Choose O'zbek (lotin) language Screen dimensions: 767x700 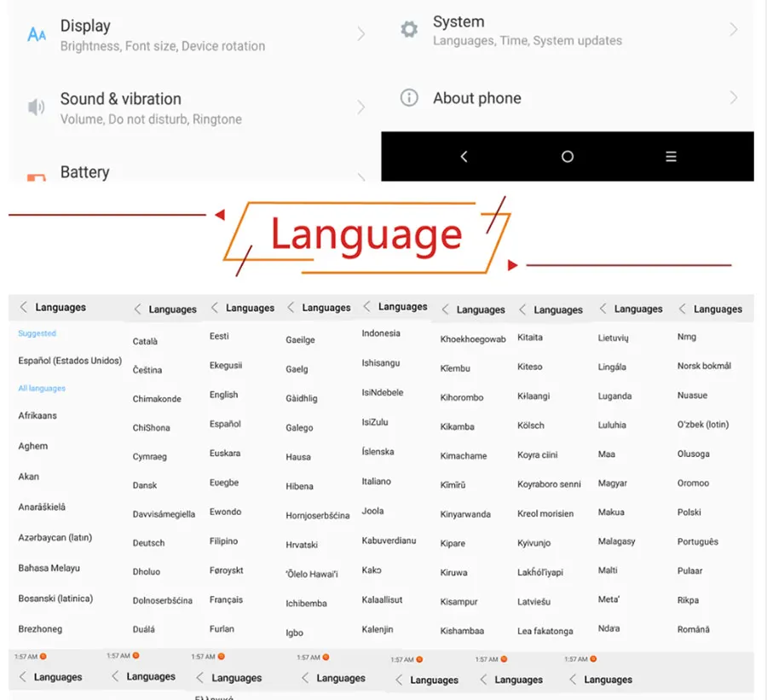point(703,425)
